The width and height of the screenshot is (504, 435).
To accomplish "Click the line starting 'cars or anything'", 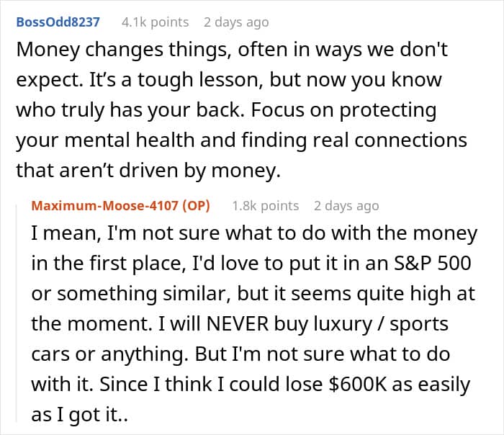I will pyautogui.click(x=240, y=354).
